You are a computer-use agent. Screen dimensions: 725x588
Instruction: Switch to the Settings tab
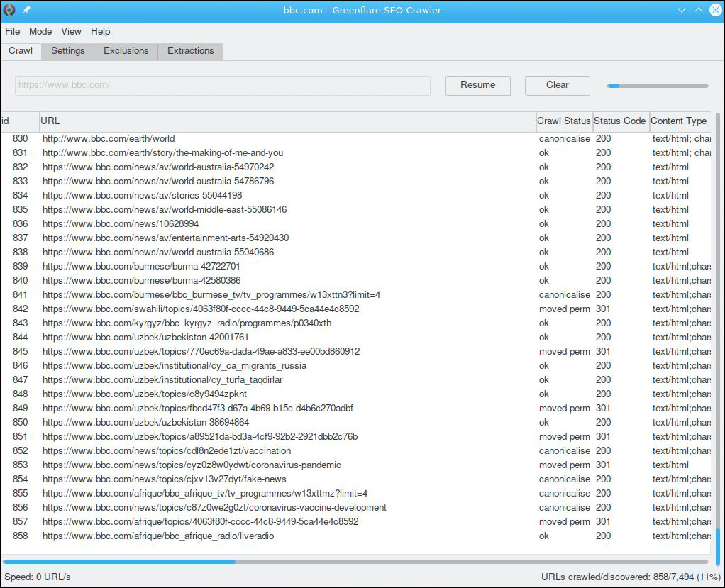coord(68,51)
